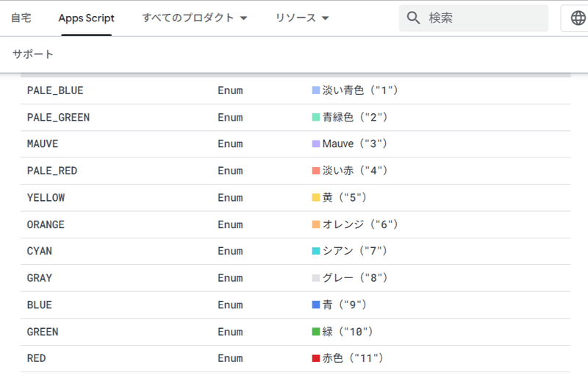Click the pale blue color swatch
Screen dimensions: 588x387
pos(316,90)
